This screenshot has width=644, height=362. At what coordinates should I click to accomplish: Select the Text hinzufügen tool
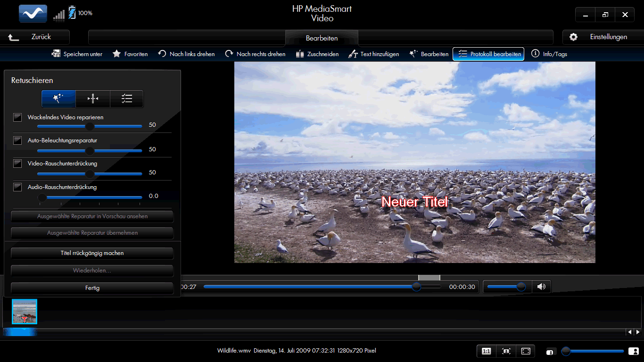tap(373, 54)
